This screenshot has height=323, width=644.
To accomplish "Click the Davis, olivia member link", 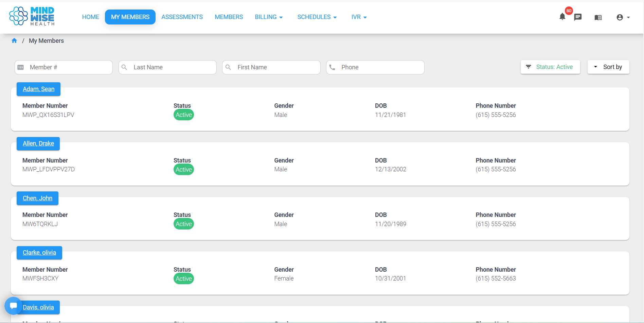I will pos(38,307).
